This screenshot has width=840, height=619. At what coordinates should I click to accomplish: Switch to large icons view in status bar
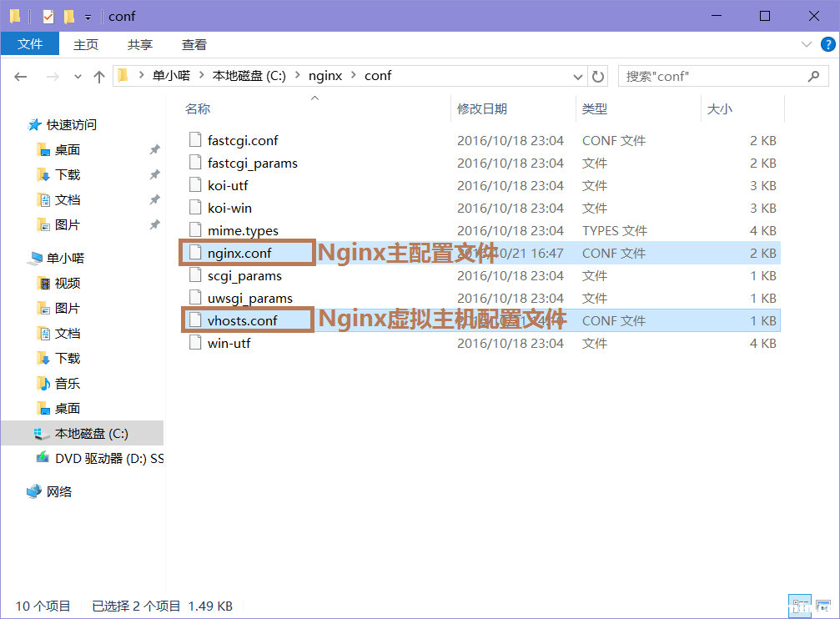pyautogui.click(x=822, y=606)
